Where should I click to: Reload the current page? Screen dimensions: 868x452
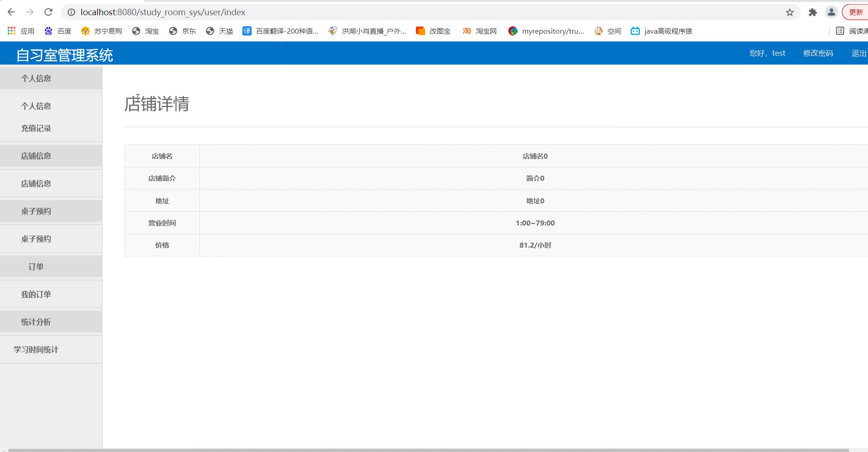pyautogui.click(x=48, y=12)
